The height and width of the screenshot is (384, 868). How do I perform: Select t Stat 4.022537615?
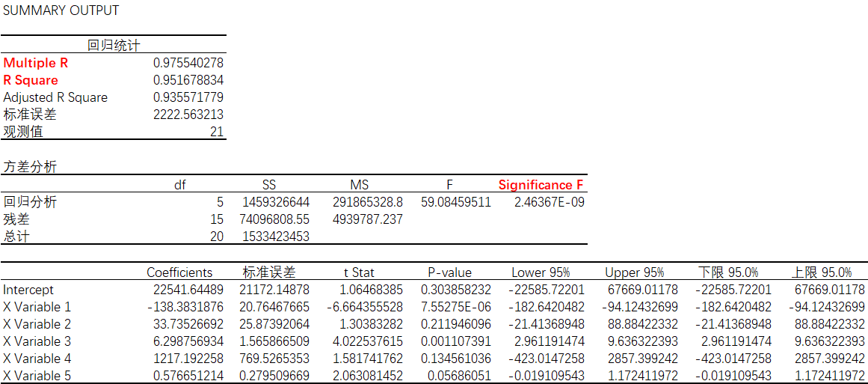pos(368,341)
